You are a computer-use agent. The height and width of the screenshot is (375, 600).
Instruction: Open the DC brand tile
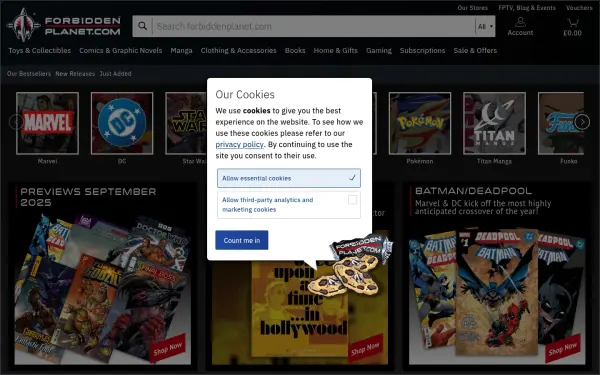click(x=122, y=123)
